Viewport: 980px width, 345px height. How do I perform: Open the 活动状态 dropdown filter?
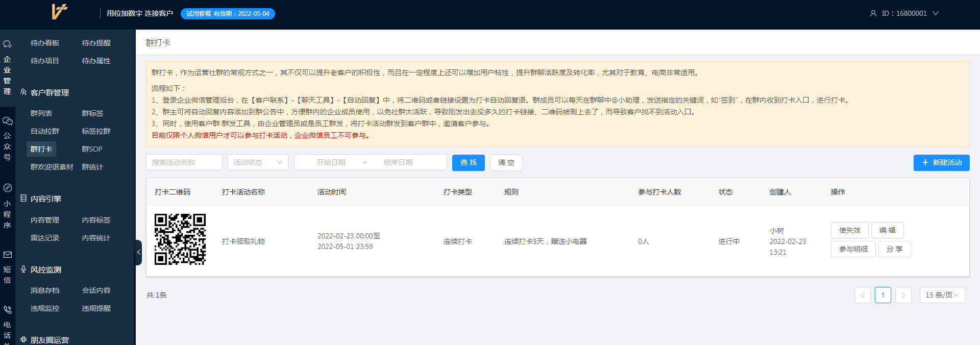pos(258,162)
